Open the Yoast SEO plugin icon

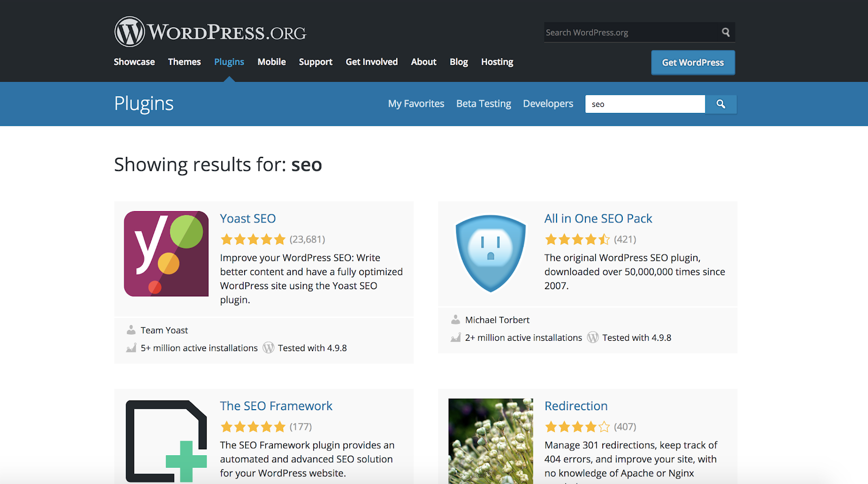[x=166, y=253]
